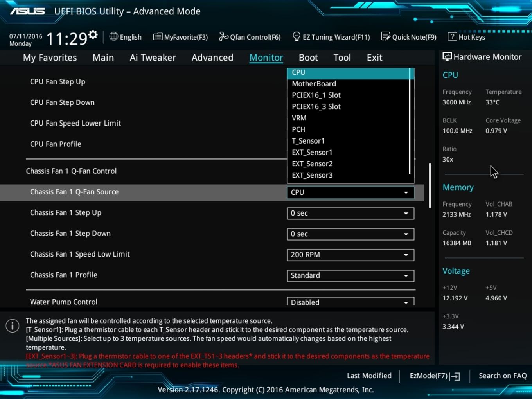Pick T_Sensor1 from the list

click(348, 141)
